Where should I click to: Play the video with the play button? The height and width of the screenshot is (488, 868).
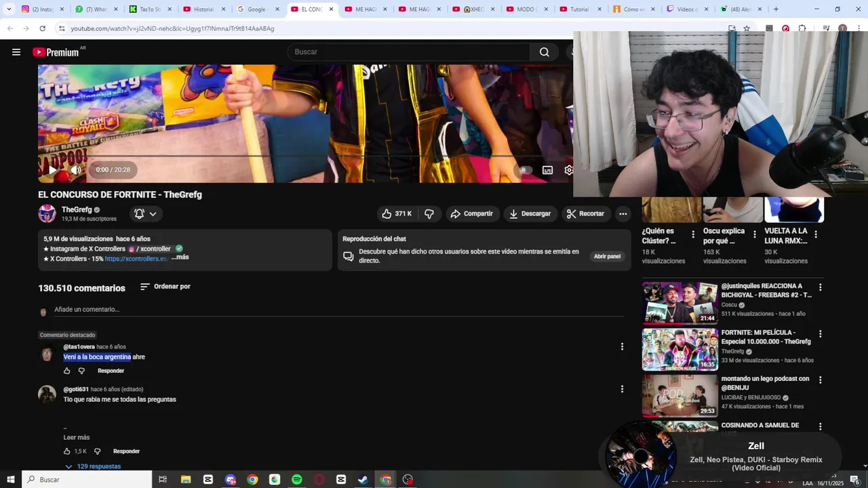52,170
